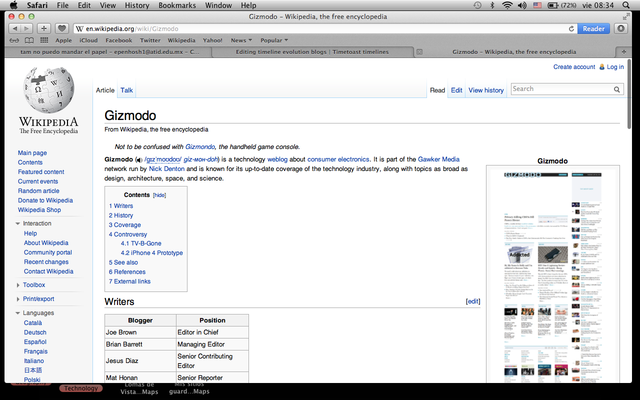Open a new tab with the plus icon
Viewport: 640px width, 400px height.
[x=624, y=52]
